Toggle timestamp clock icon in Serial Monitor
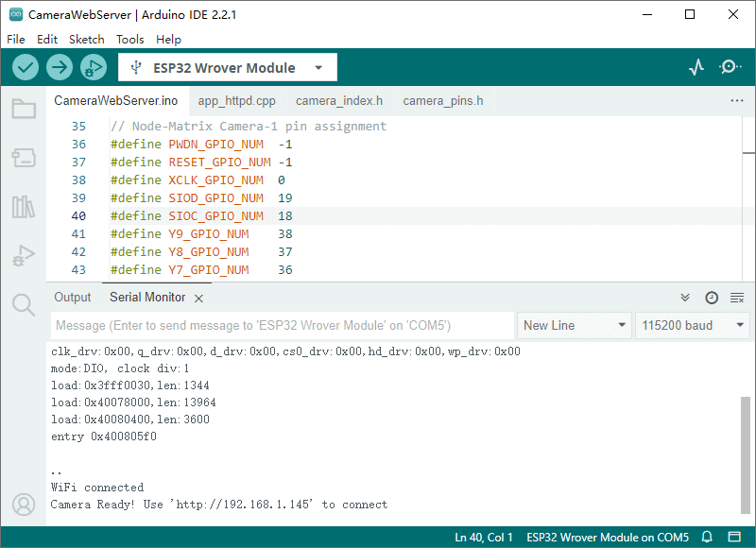 (712, 298)
